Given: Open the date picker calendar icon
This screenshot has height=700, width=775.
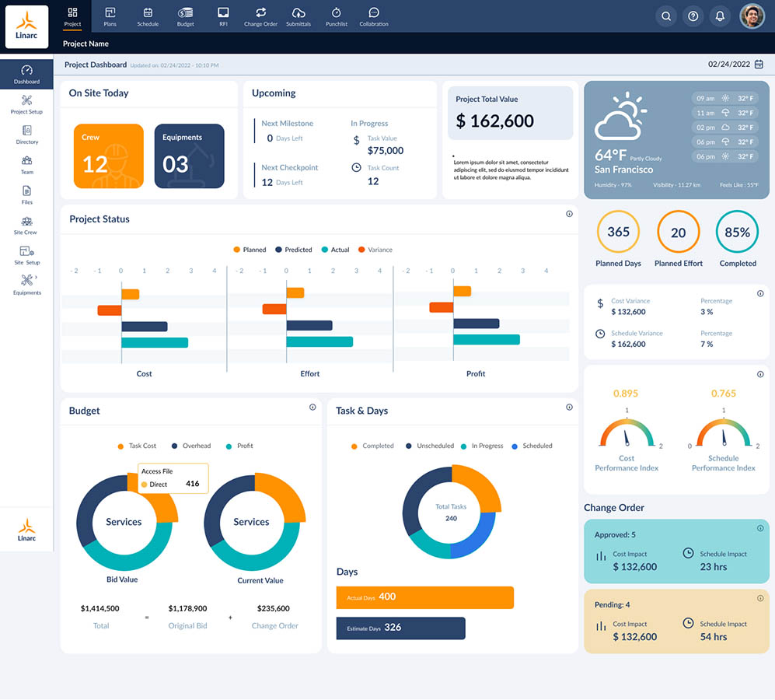Looking at the screenshot, I should pos(759,65).
